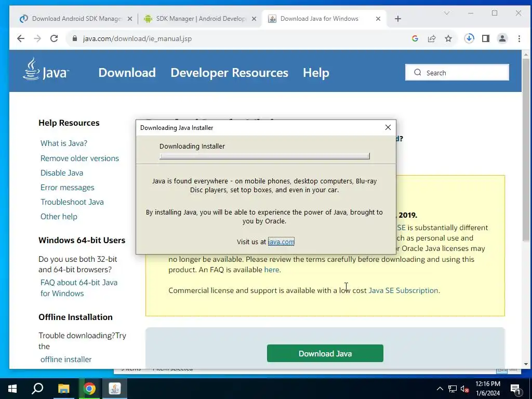
Task: Click the 'Offline Installation' heading
Action: click(x=75, y=317)
